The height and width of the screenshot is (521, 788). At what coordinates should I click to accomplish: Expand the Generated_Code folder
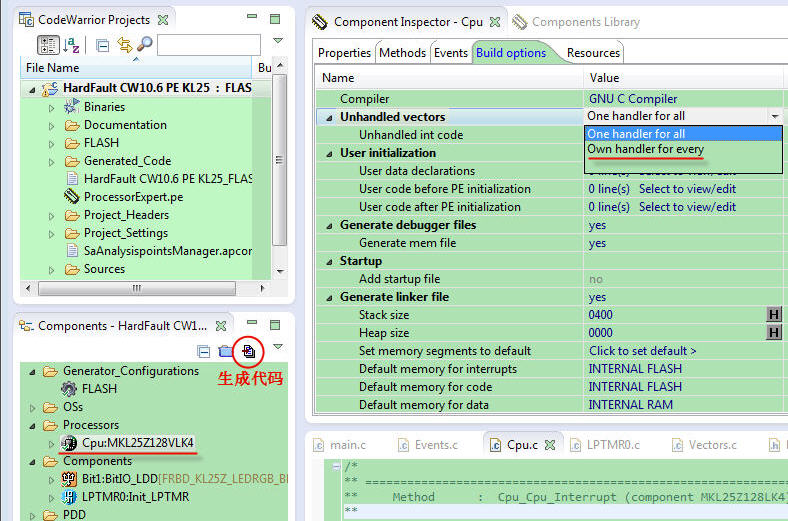pyautogui.click(x=52, y=162)
